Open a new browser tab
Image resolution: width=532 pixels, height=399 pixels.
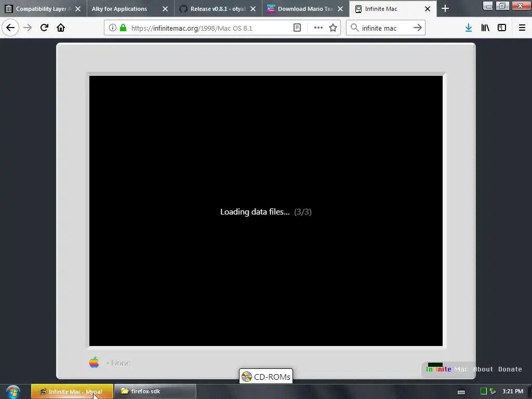[x=445, y=9]
